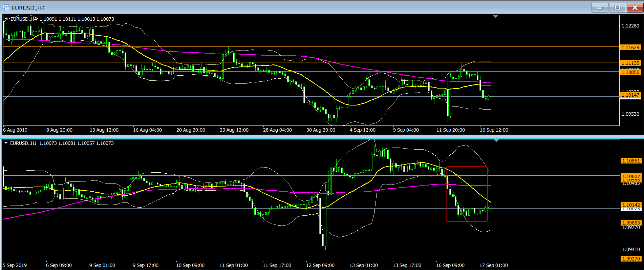Click the H4 header text 'EURUSD.,H4 1.10091 1.10111'

[43, 19]
